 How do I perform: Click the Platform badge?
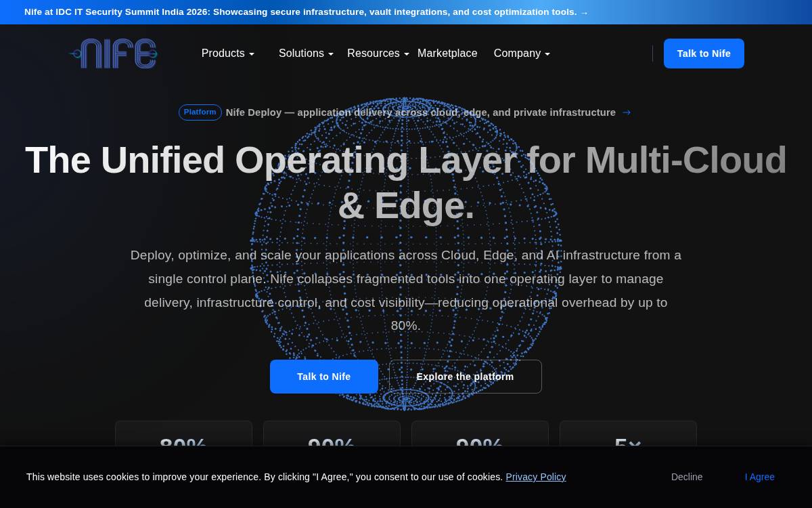pos(200,112)
